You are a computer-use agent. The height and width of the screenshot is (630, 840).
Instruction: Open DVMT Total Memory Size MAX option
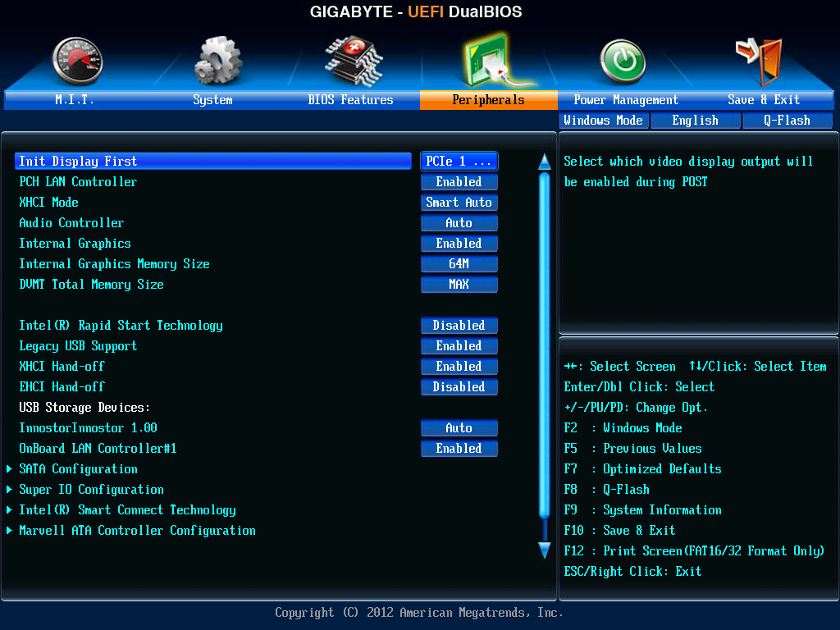[459, 284]
